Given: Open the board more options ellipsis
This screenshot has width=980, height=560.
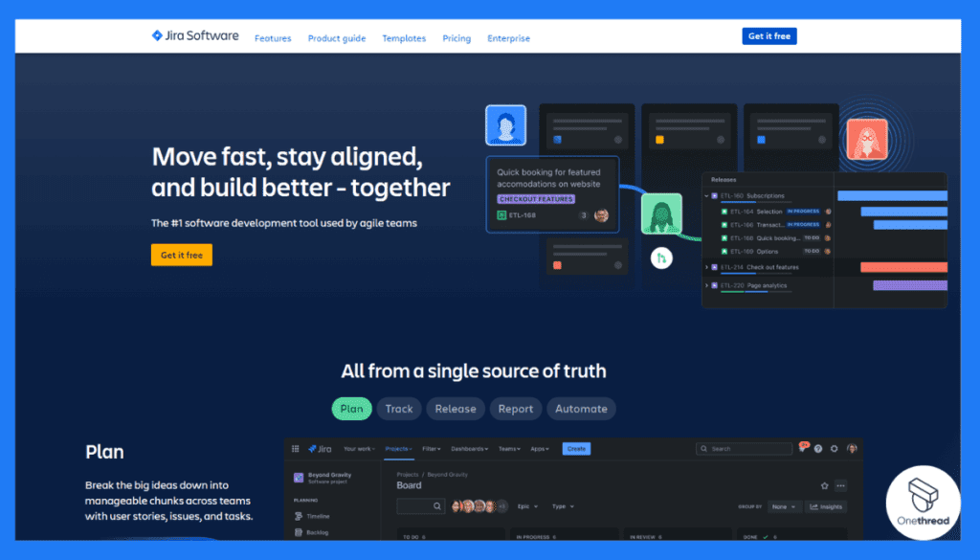Looking at the screenshot, I should (x=840, y=485).
